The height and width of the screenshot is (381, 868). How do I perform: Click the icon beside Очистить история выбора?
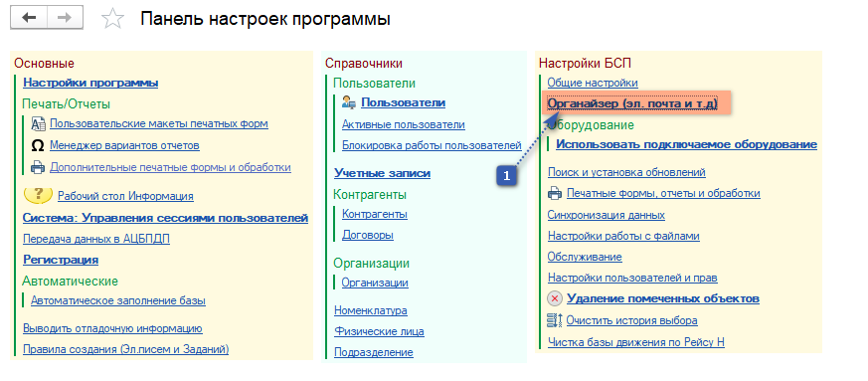coord(555,320)
